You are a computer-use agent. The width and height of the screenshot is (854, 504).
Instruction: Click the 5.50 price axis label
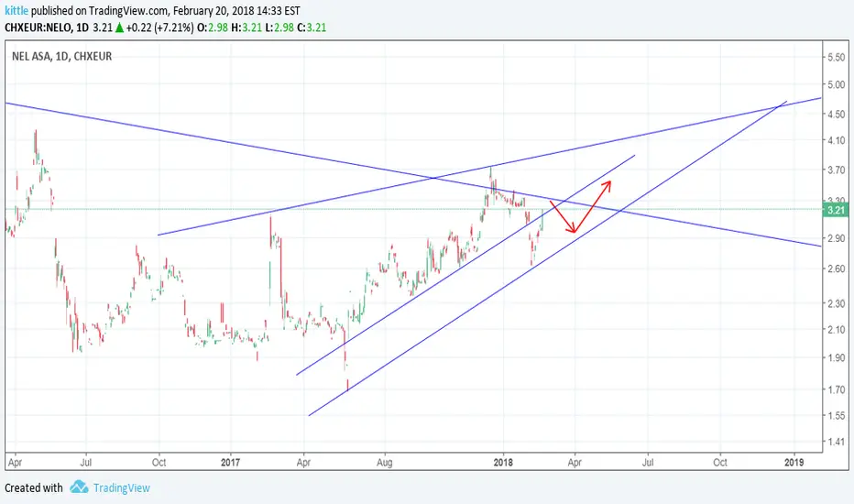(836, 57)
